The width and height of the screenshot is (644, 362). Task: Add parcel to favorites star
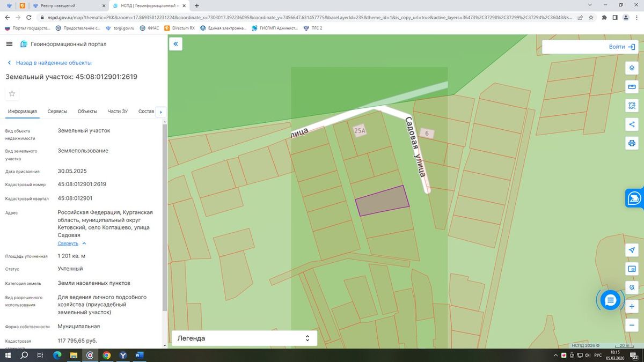(x=12, y=94)
